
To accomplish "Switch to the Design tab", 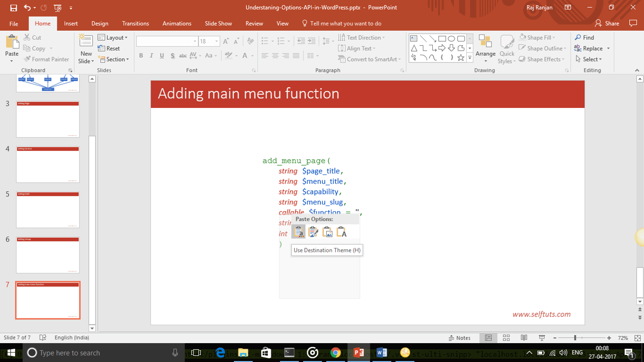I will tap(100, 23).
